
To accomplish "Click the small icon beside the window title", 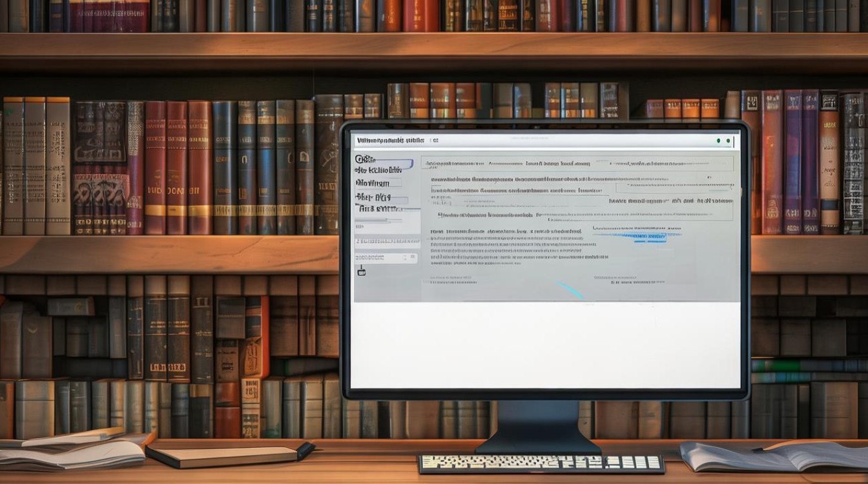I will (x=435, y=140).
